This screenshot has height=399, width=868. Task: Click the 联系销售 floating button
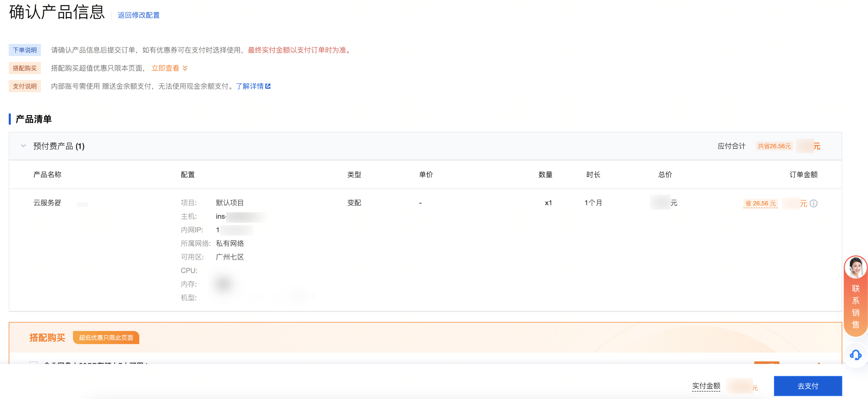click(855, 306)
